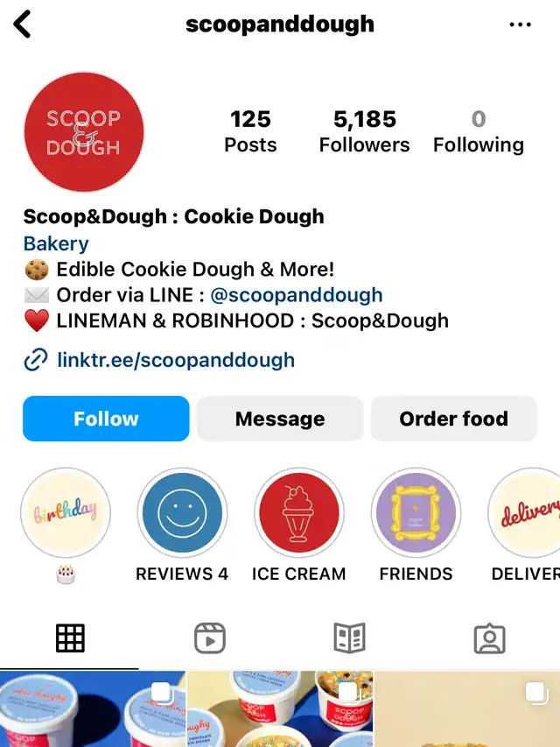Open the three-dots more options menu
Viewport: 560px width, 747px height.
pyautogui.click(x=520, y=25)
